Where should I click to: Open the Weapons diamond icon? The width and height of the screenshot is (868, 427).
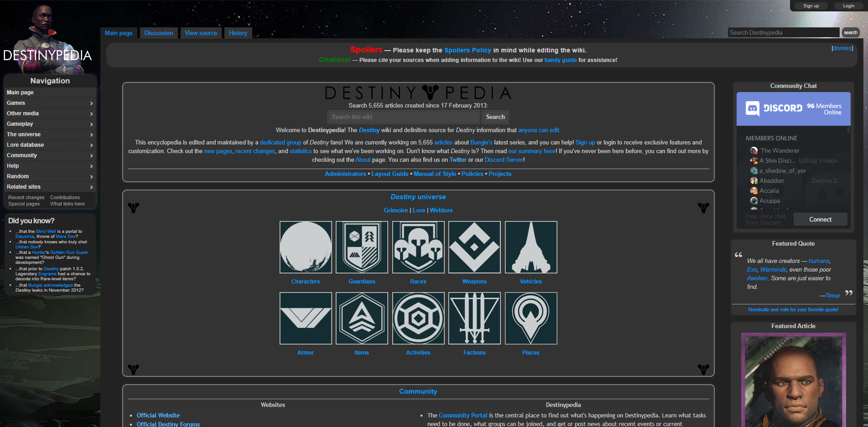click(x=474, y=247)
